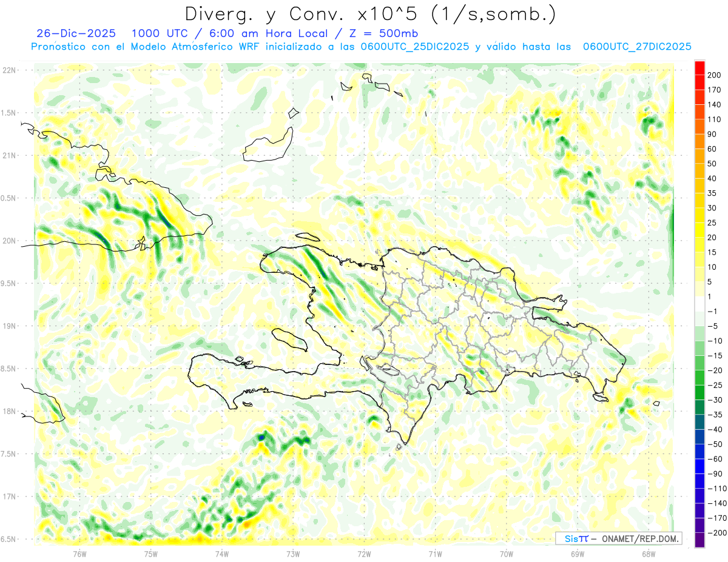Click the positive '25' color scale label
This screenshot has height=562, width=728.
[713, 222]
